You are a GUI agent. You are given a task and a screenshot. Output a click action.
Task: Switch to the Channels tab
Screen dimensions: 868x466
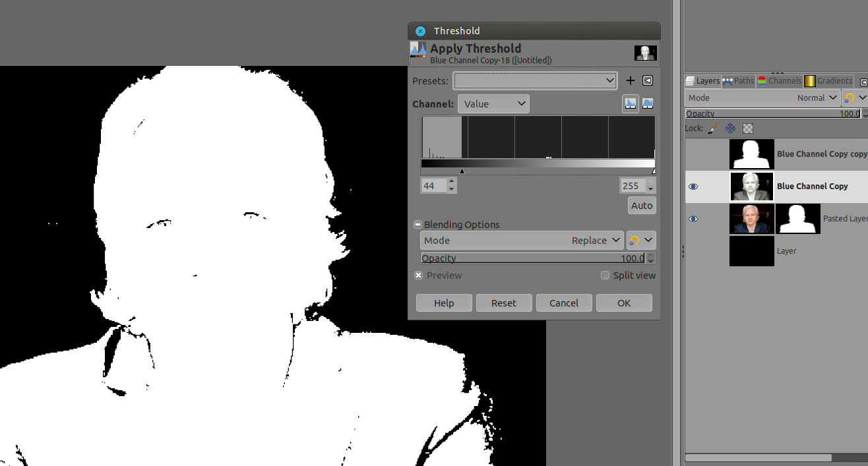(780, 81)
